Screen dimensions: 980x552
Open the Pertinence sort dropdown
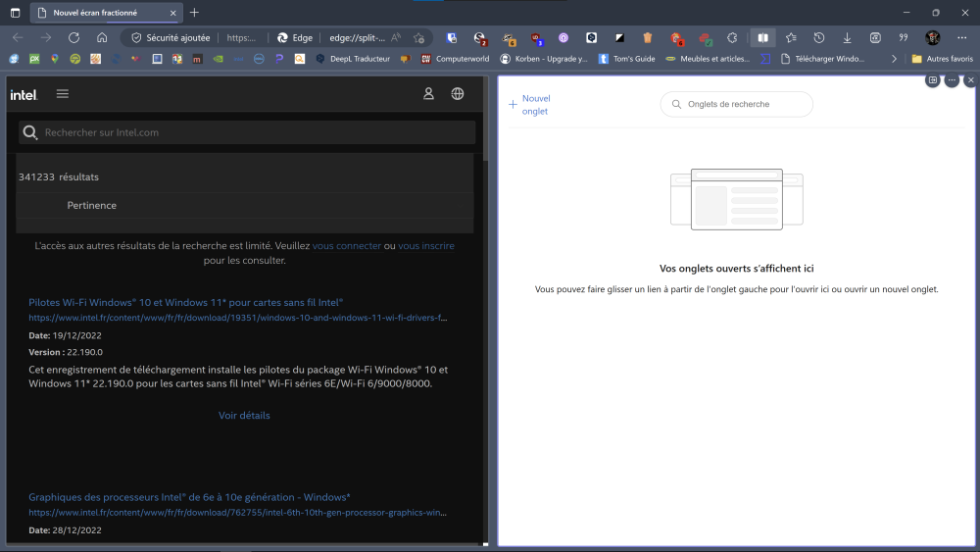pos(91,205)
